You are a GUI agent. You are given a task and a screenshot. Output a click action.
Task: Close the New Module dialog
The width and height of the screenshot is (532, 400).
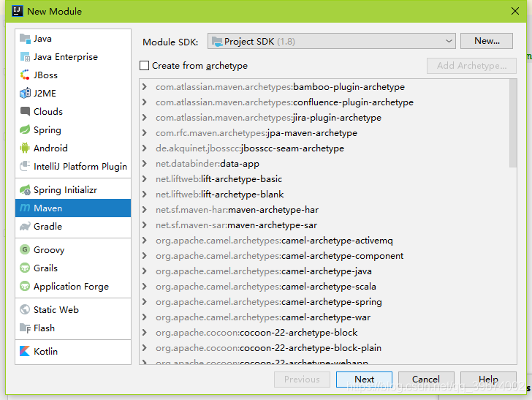coord(514,11)
